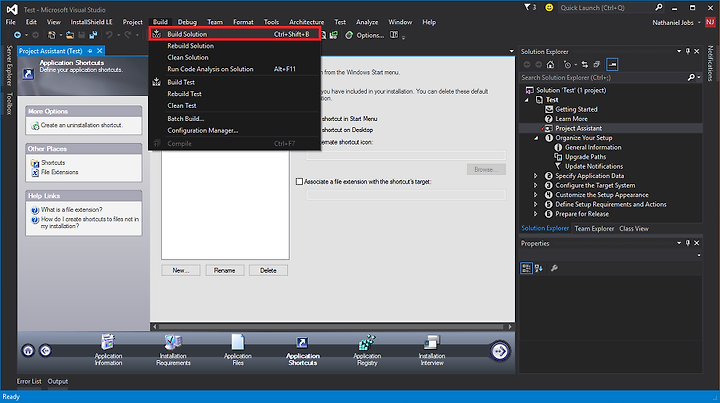This screenshot has width=720, height=403.
Task: Open Configuration Manager from Build menu
Action: point(235,130)
